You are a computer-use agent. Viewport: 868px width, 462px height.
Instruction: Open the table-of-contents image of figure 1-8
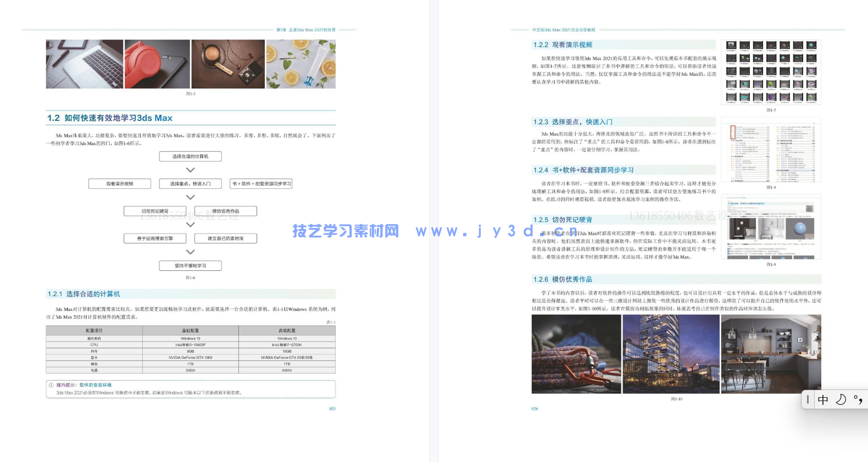tap(771, 149)
